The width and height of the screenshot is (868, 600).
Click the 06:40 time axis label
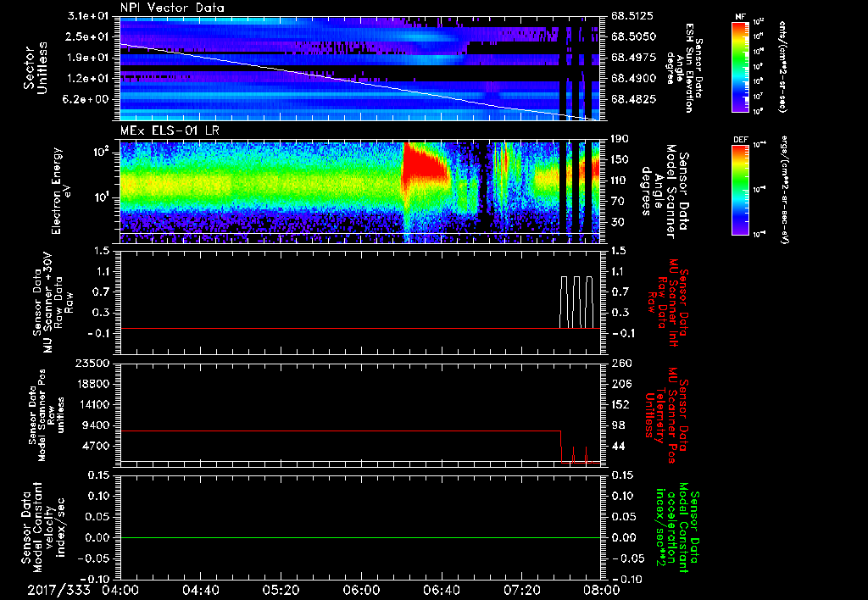tap(442, 590)
